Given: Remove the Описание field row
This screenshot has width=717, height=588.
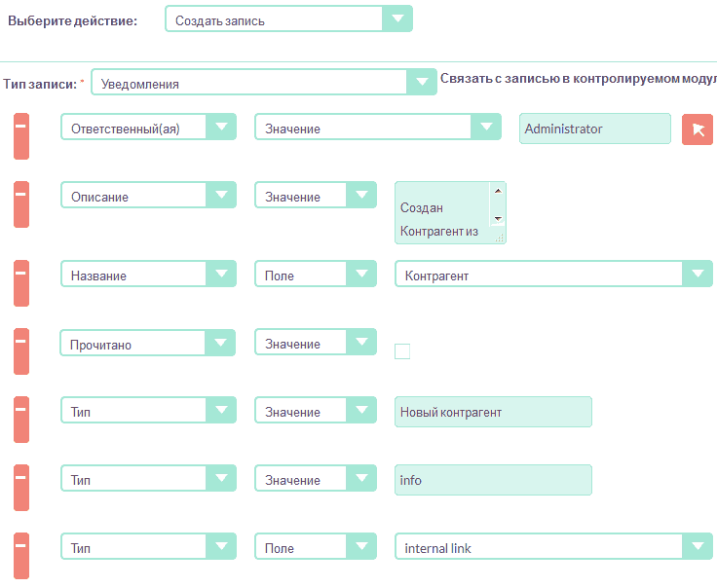Looking at the screenshot, I should click(20, 203).
